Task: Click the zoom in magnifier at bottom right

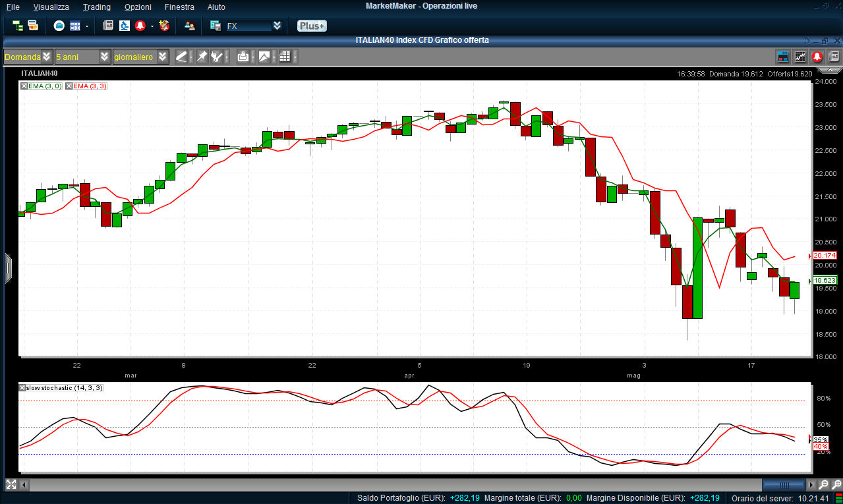Action: point(823,484)
